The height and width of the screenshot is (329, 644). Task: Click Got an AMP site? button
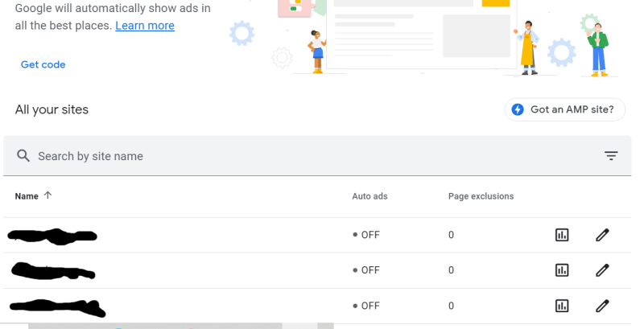pyautogui.click(x=565, y=109)
